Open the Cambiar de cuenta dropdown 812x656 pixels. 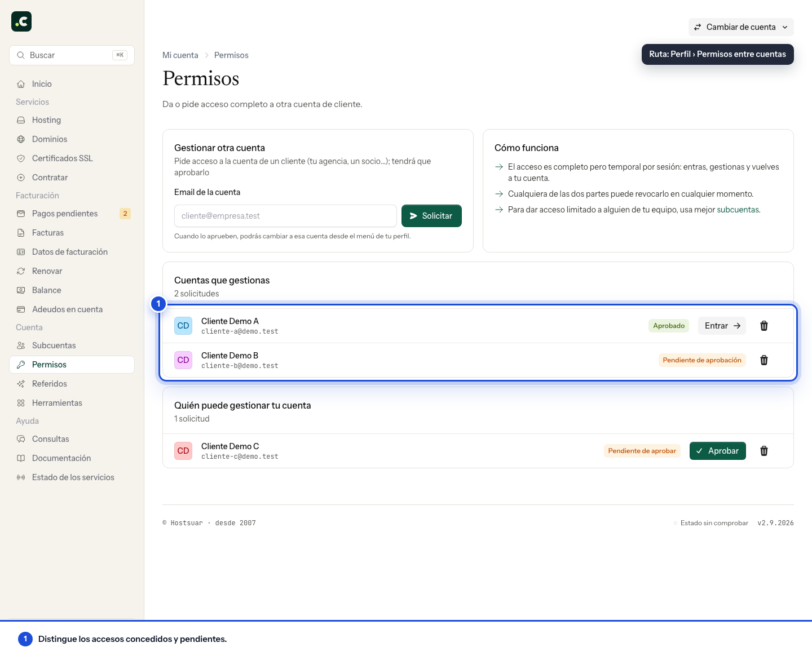pyautogui.click(x=741, y=27)
